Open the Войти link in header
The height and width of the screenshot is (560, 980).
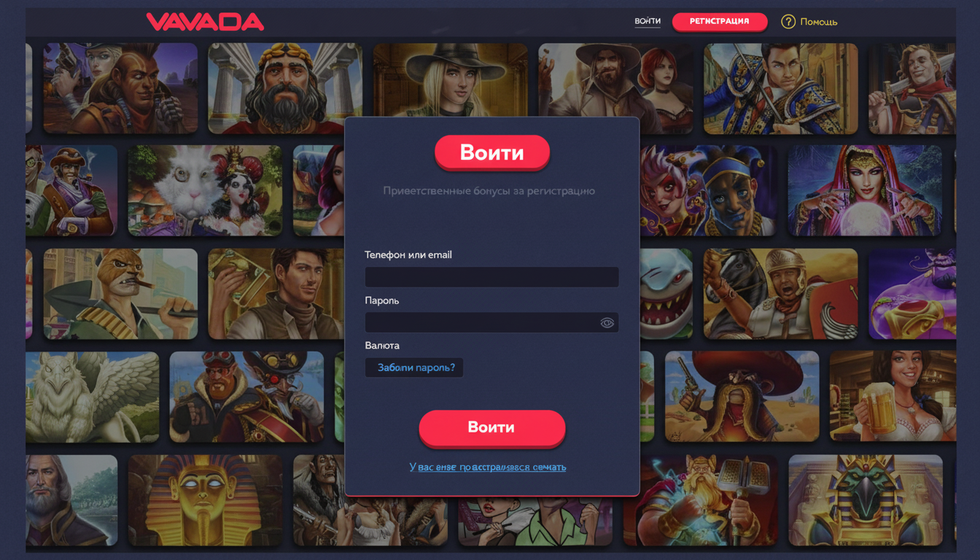click(647, 21)
